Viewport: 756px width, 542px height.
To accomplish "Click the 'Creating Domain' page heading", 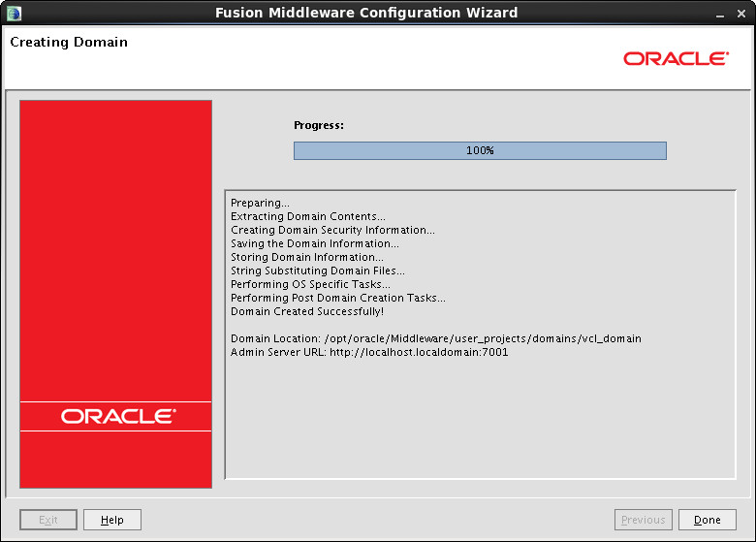I will tap(69, 43).
